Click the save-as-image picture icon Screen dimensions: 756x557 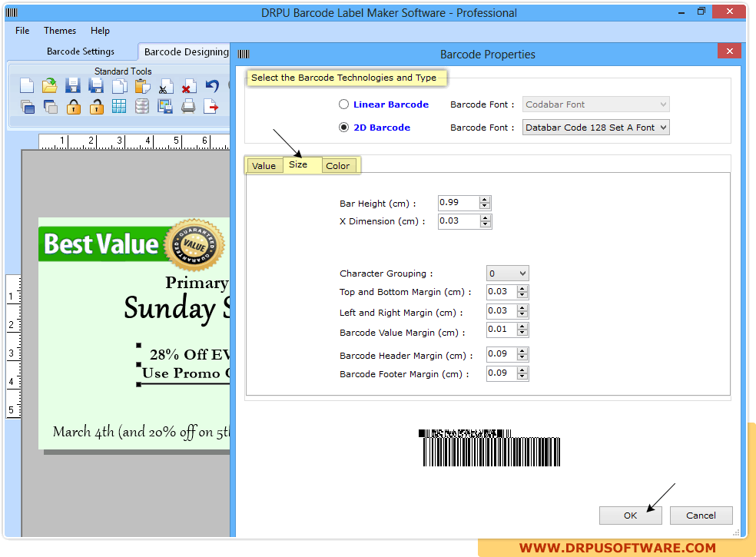[165, 106]
